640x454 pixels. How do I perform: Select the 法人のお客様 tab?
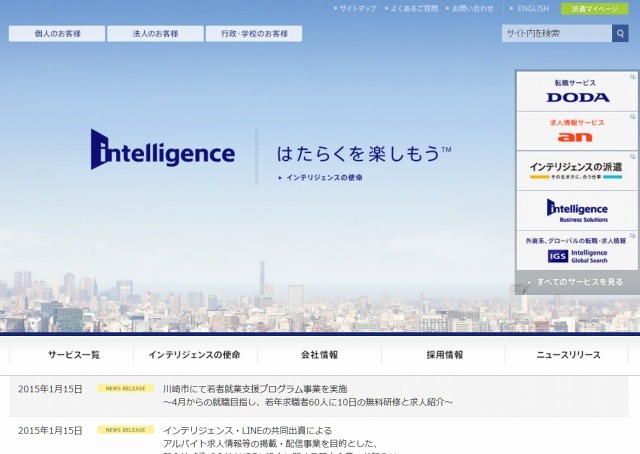(x=155, y=33)
